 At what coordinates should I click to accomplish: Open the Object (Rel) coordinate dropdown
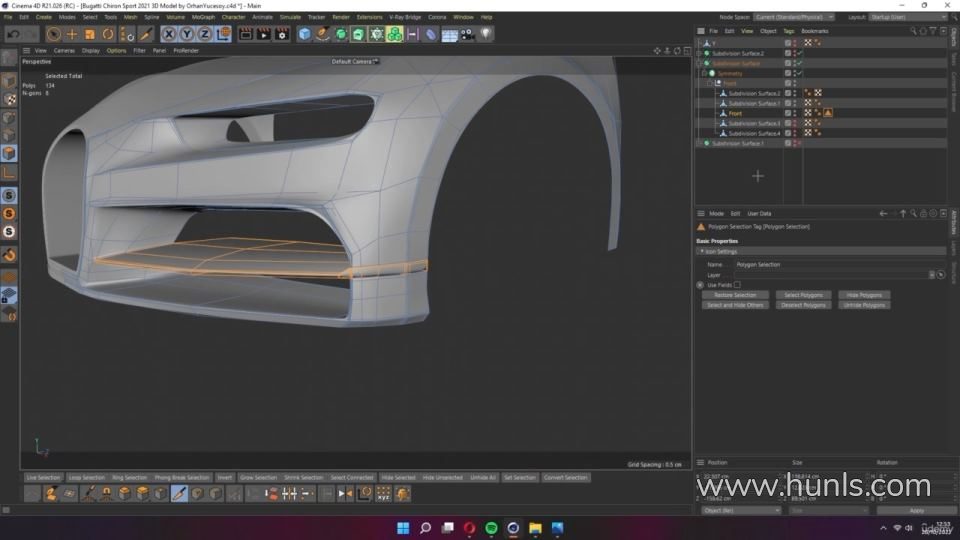tap(741, 511)
